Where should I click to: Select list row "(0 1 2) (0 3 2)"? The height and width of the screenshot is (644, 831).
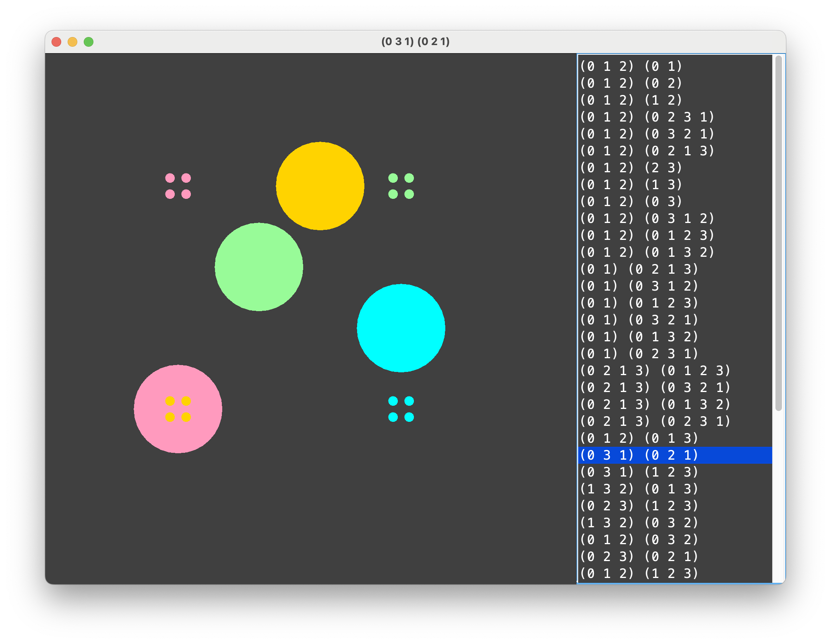coord(675,539)
